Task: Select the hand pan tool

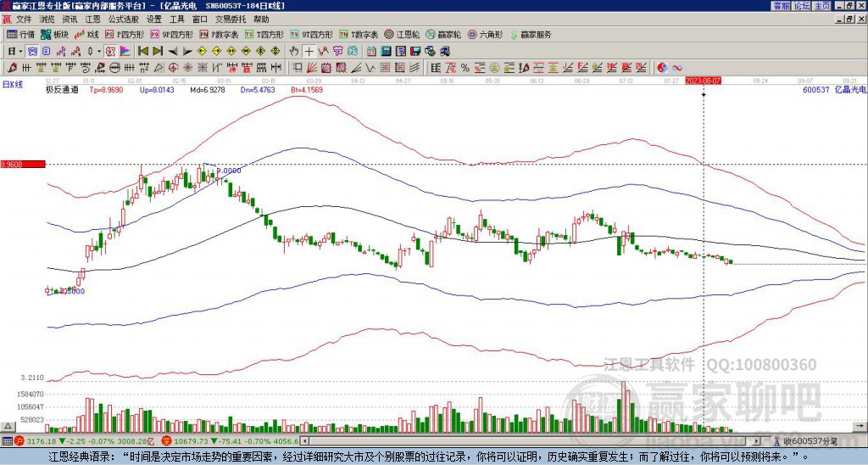Action: tap(294, 51)
